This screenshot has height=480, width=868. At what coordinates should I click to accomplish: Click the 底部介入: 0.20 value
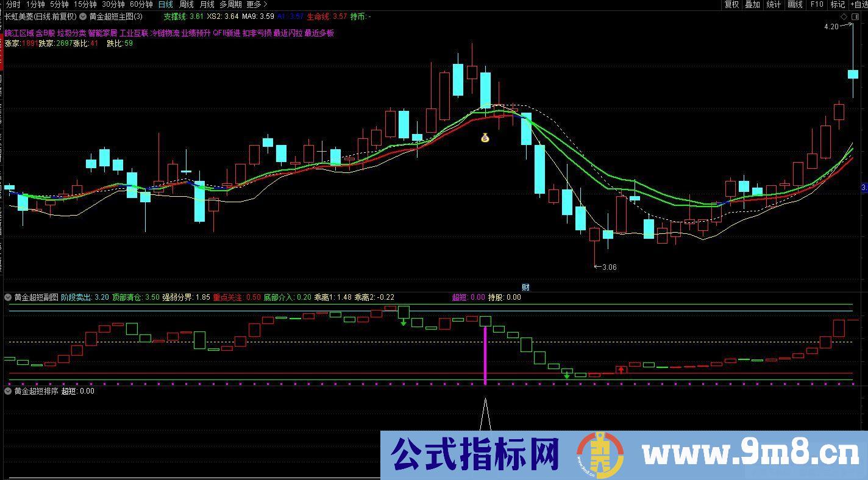tap(287, 297)
